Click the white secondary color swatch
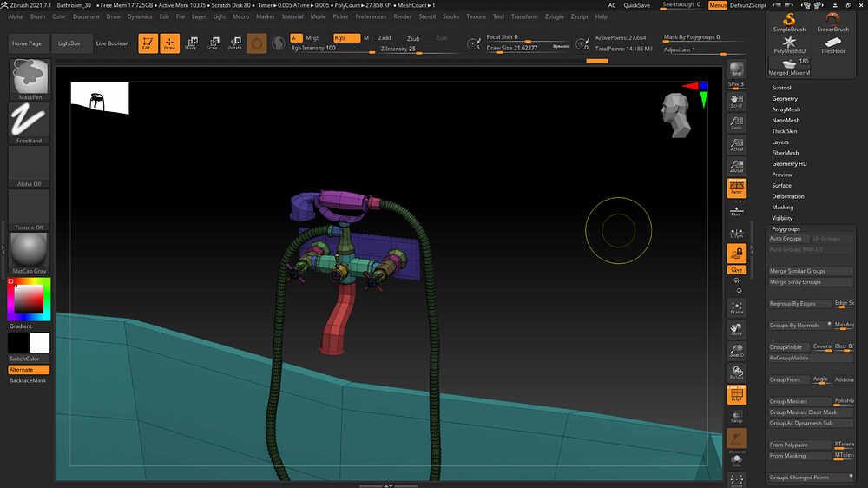Screen dimensions: 868x488 tap(39, 343)
